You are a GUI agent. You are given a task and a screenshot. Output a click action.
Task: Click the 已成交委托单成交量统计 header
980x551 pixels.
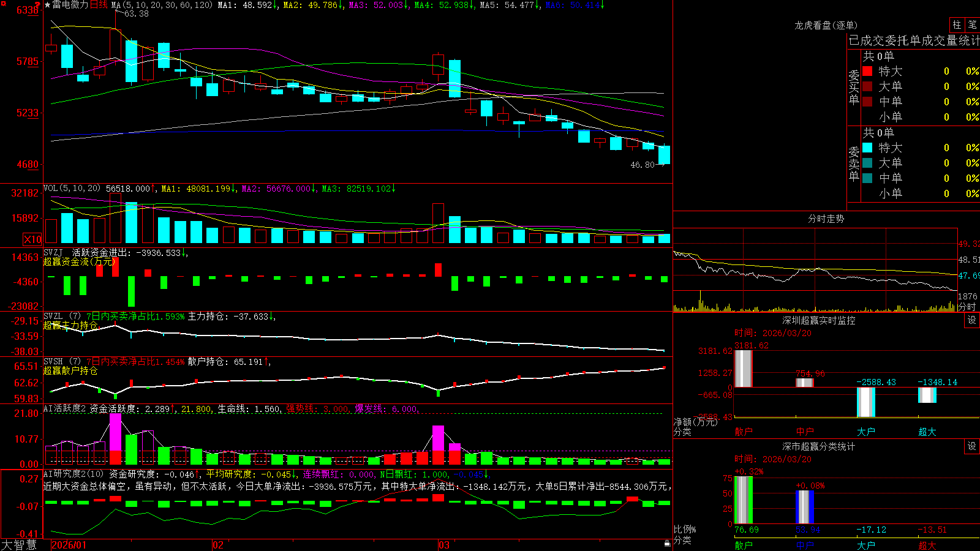click(914, 40)
